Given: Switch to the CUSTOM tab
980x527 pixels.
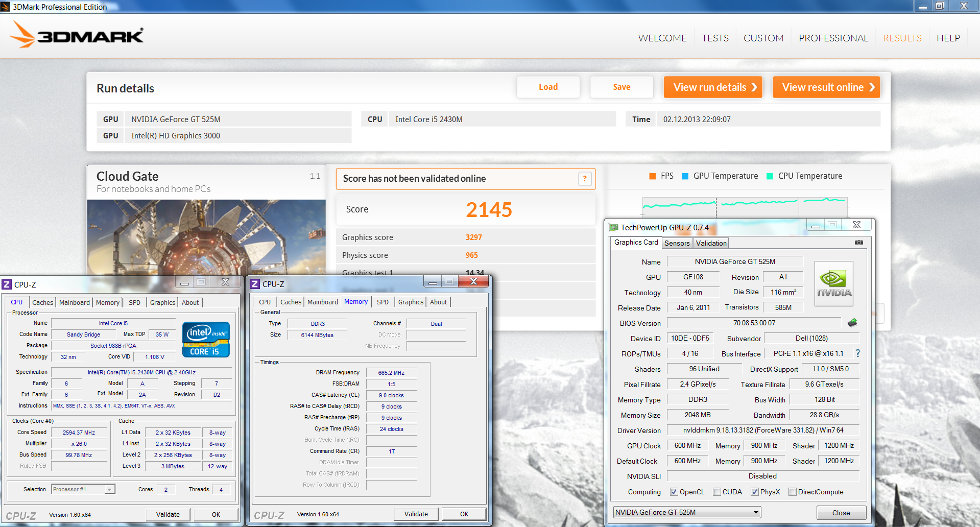Looking at the screenshot, I should pyautogui.click(x=763, y=38).
